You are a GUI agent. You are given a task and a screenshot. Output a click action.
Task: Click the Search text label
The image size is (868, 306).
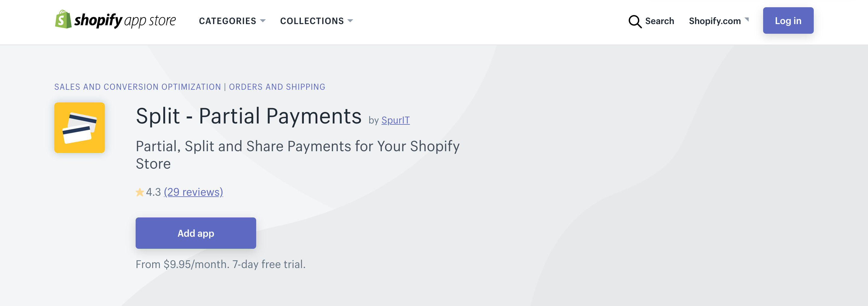pyautogui.click(x=659, y=21)
